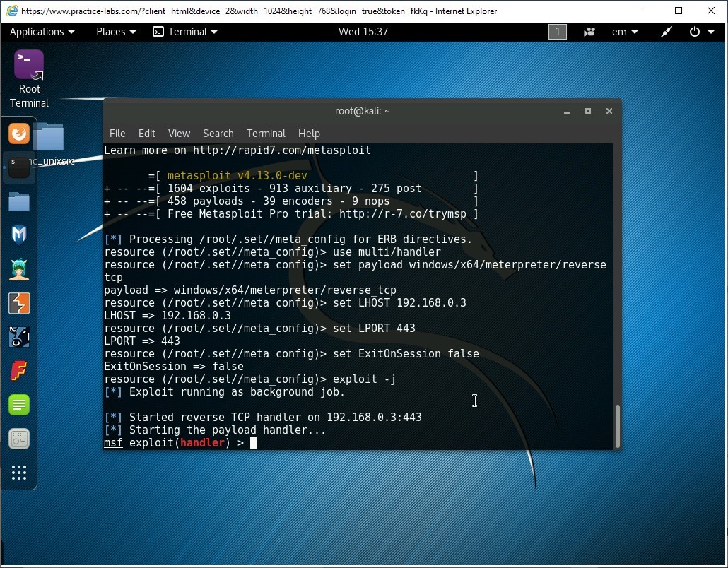The width and height of the screenshot is (728, 568).
Task: Click the http://rapid7.com/metasploit link text
Action: (x=282, y=150)
